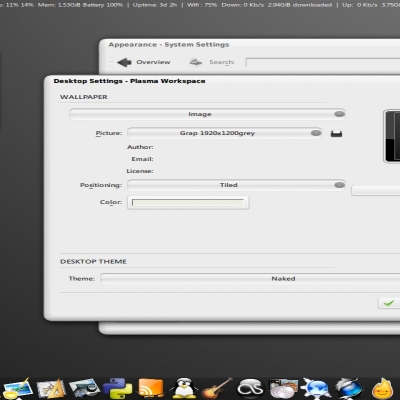This screenshot has width=400, height=400.
Task: Launch the guitar music app in dock
Action: 217,388
